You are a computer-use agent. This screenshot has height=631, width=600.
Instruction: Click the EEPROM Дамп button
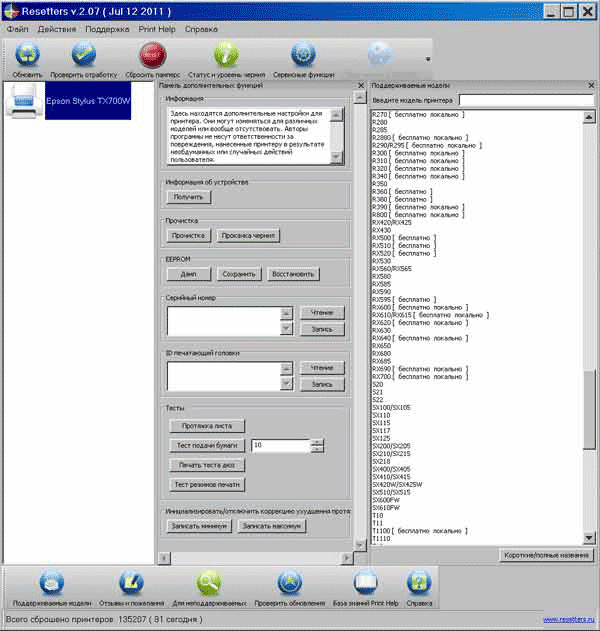tap(188, 274)
